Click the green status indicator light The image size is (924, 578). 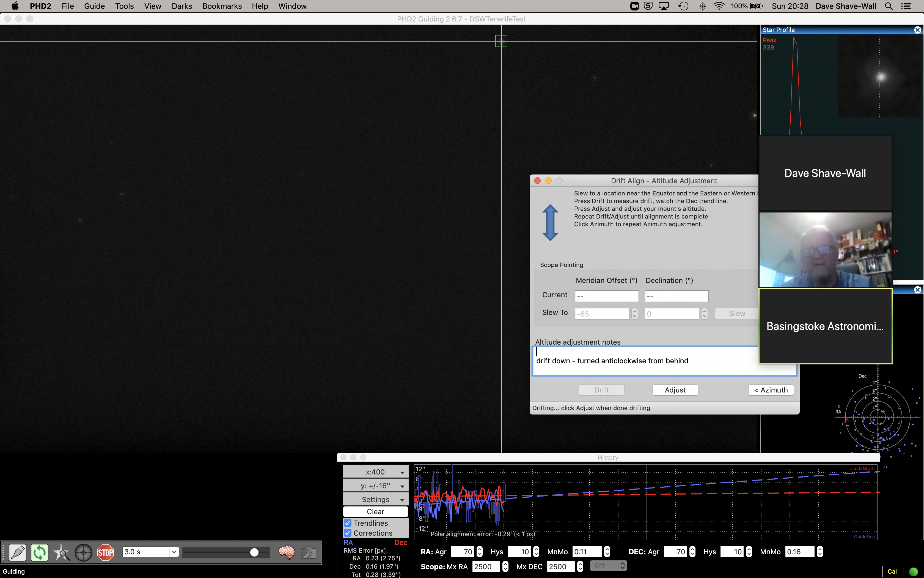click(x=914, y=571)
